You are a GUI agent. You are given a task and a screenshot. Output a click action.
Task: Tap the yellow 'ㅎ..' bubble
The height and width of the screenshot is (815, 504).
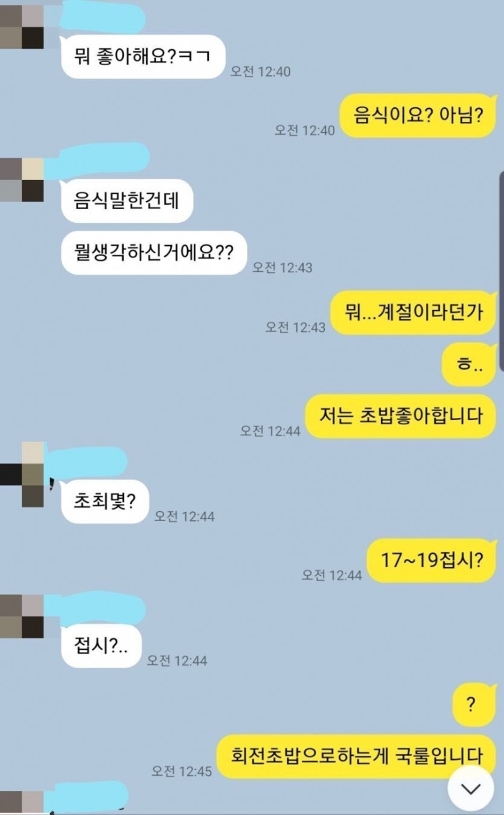(468, 365)
